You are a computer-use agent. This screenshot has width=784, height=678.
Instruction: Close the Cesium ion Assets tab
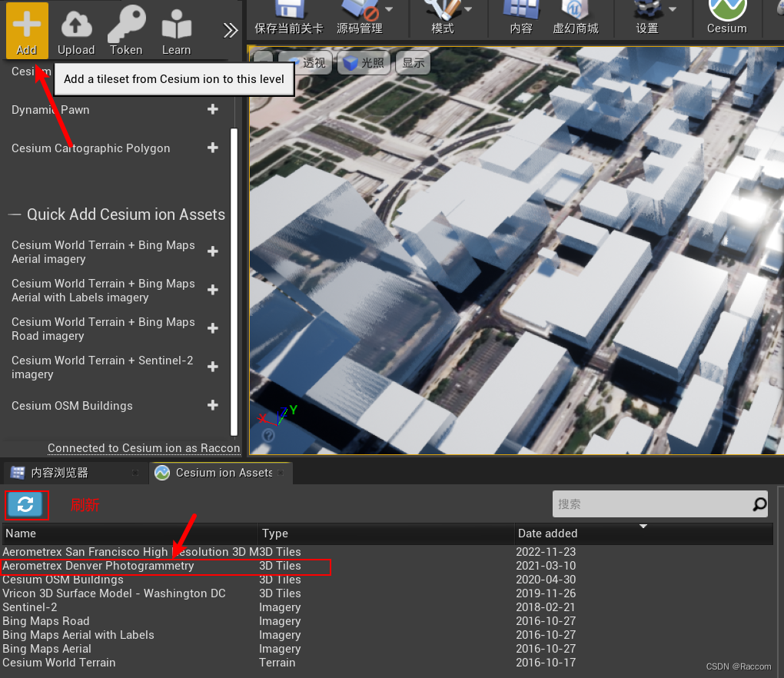coord(281,473)
